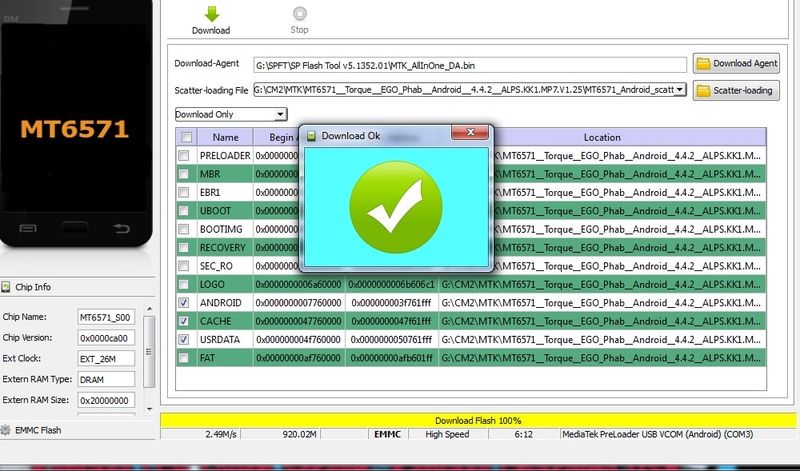
Task: Toggle the select-all checkbox in table header
Action: click(186, 137)
